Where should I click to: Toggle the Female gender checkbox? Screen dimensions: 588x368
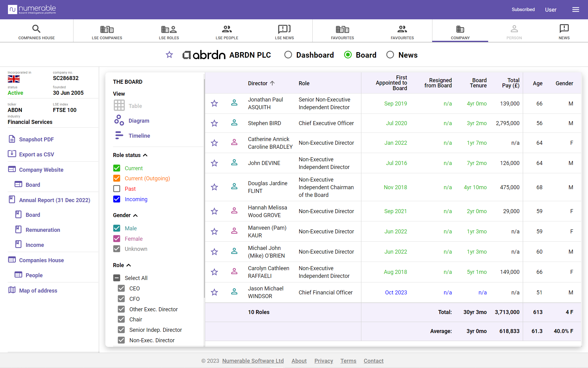[117, 239]
